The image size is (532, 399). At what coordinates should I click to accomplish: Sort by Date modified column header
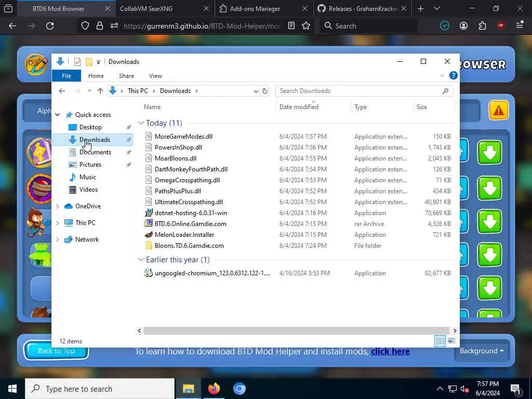pyautogui.click(x=299, y=107)
